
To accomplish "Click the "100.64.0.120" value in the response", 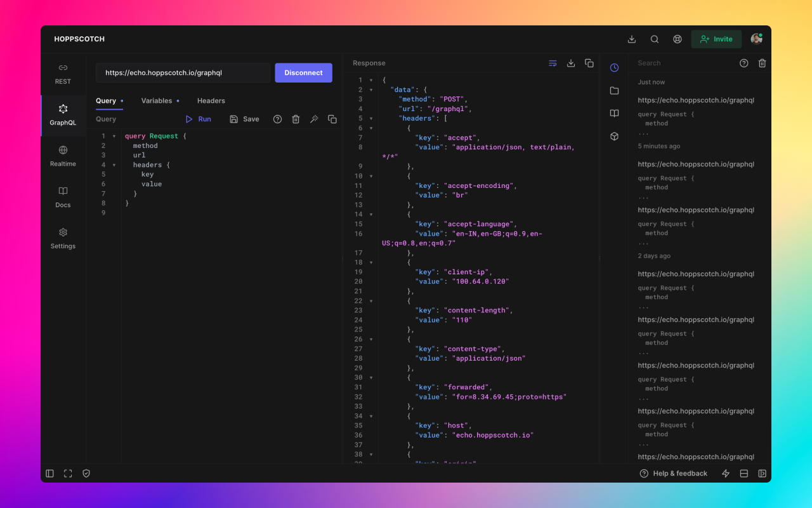I will [x=480, y=281].
